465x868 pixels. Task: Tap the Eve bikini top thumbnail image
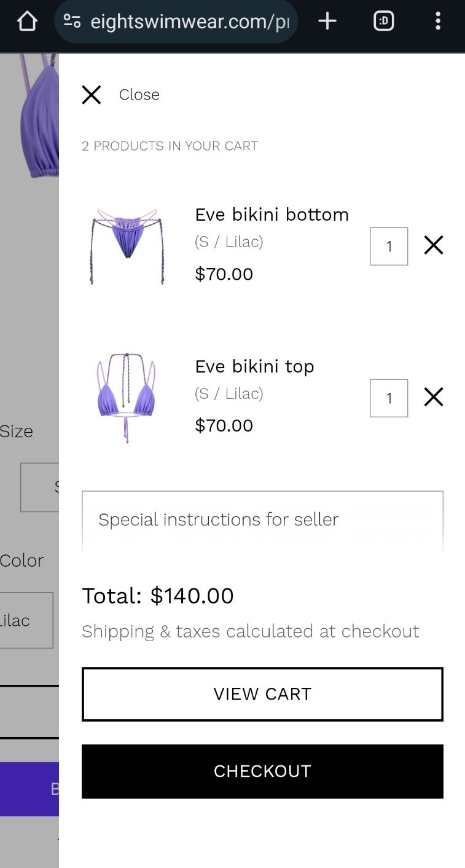coord(126,398)
